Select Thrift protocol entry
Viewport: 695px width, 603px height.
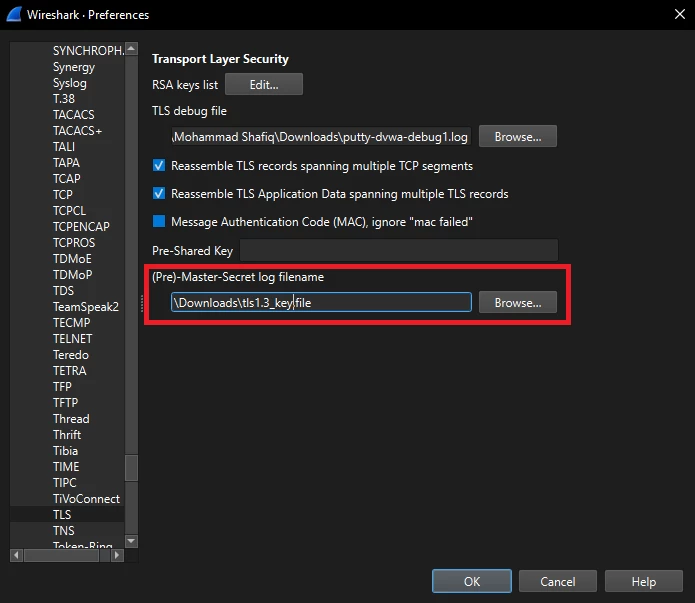67,435
